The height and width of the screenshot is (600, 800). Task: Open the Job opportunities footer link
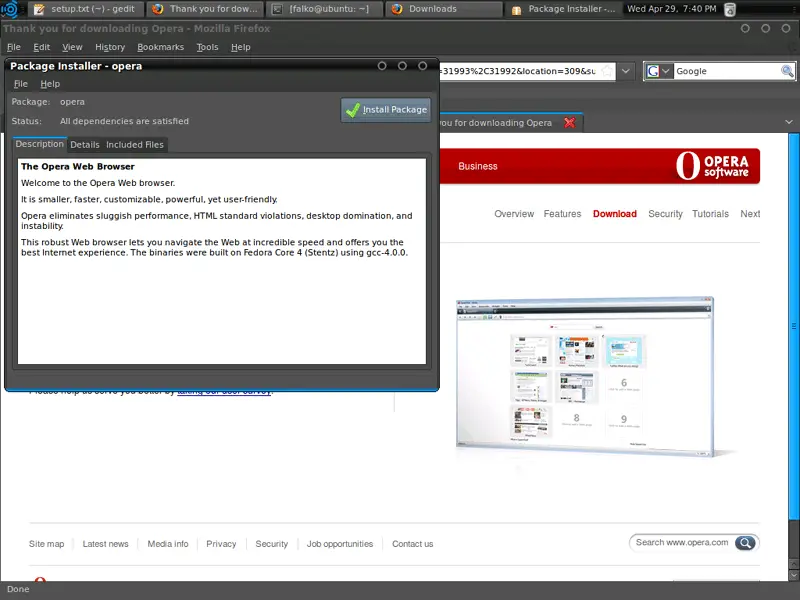pyautogui.click(x=340, y=544)
